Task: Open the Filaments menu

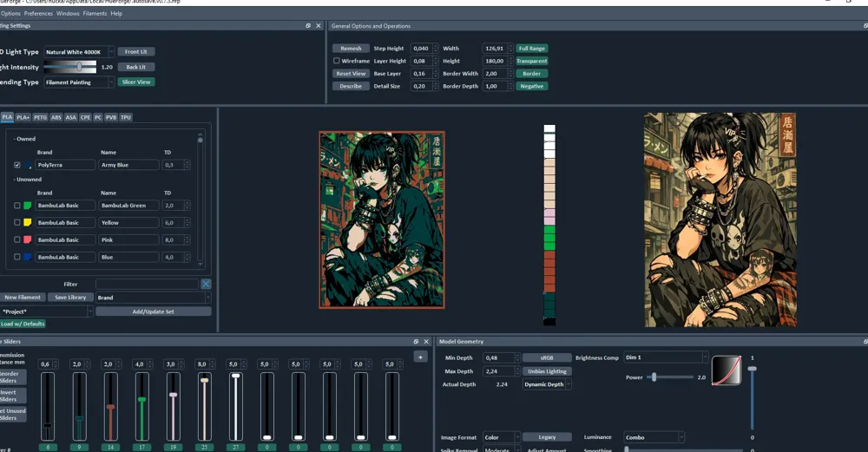Action: tap(95, 13)
